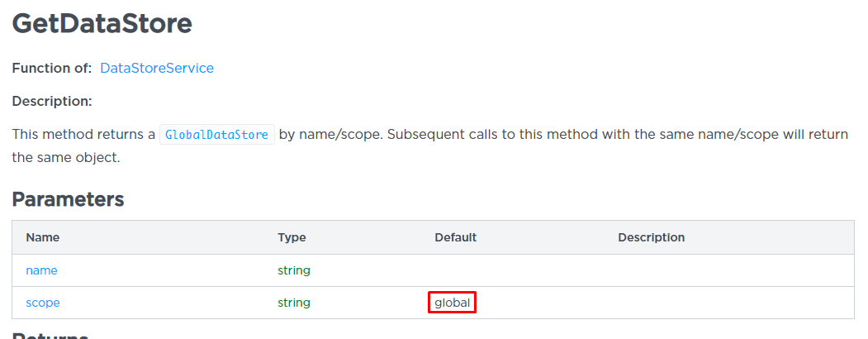
Task: Click the string type in name row
Action: click(x=294, y=270)
